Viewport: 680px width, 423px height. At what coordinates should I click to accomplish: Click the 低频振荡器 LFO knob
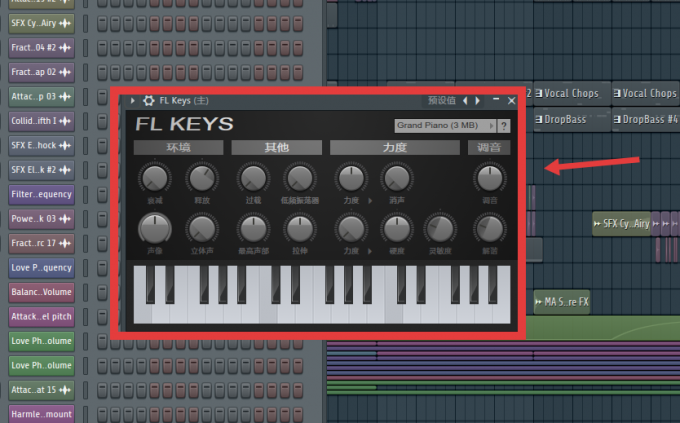tap(300, 178)
